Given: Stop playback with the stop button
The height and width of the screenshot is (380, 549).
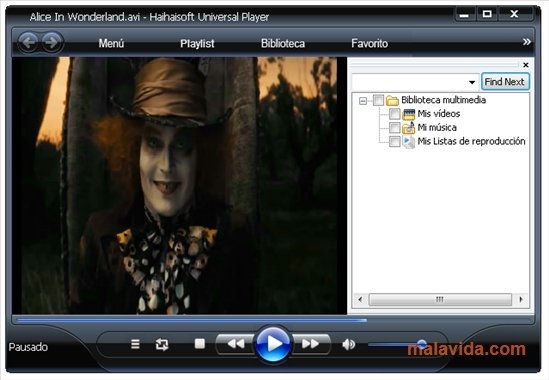Looking at the screenshot, I should pos(200,344).
